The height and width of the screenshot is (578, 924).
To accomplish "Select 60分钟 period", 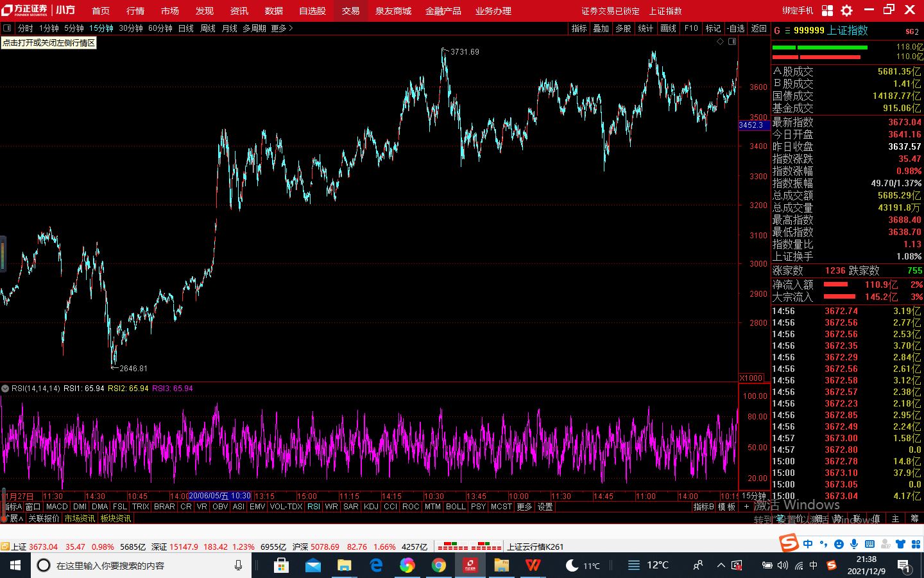I will tap(160, 28).
